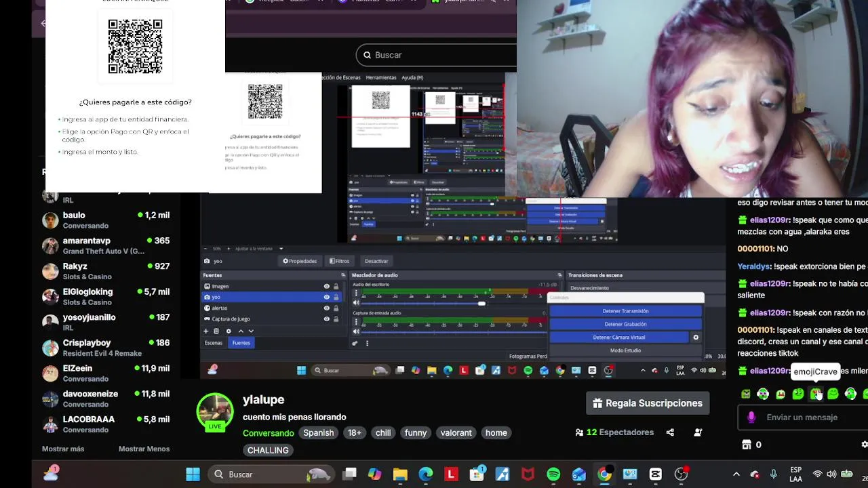
Task: Open McAfee from the outer taskbar
Action: point(528,474)
